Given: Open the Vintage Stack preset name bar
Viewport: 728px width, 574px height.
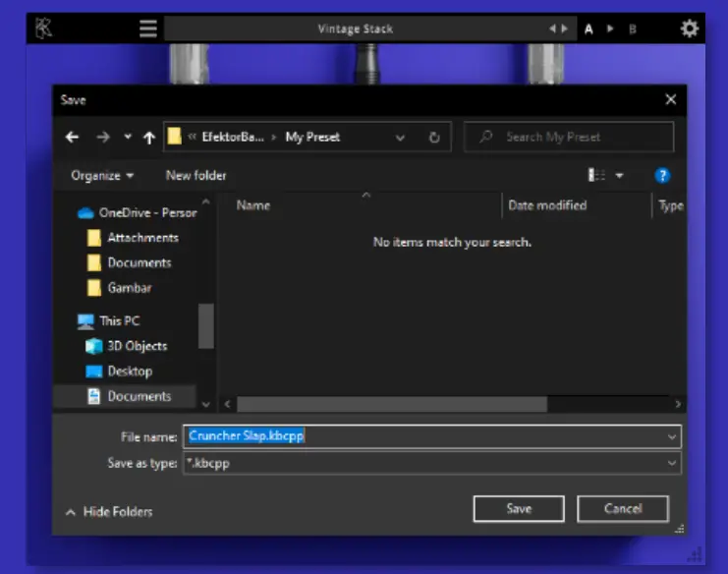Looking at the screenshot, I should pos(356,29).
